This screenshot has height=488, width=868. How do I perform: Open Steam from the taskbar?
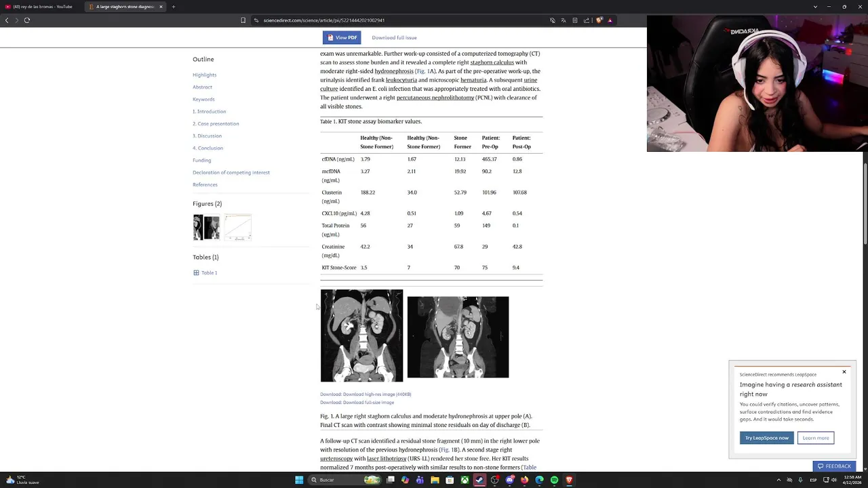(x=479, y=480)
